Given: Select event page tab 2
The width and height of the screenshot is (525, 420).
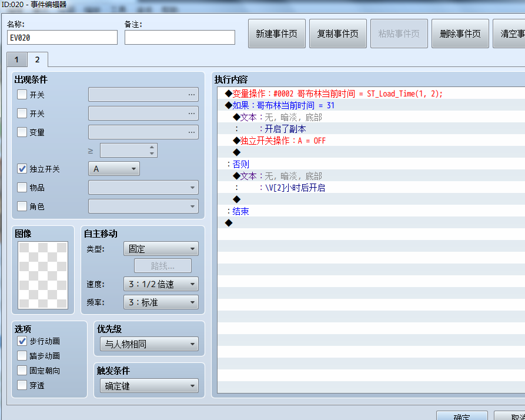Looking at the screenshot, I should tap(38, 59).
